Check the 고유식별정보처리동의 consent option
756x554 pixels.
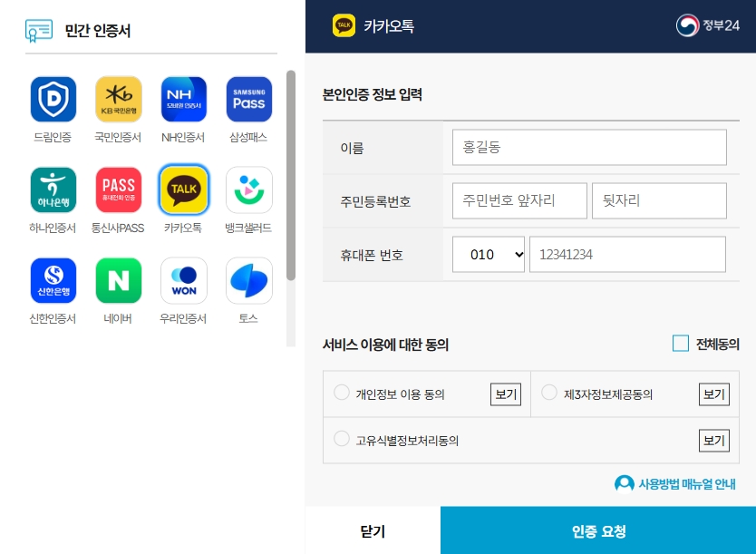tap(341, 439)
